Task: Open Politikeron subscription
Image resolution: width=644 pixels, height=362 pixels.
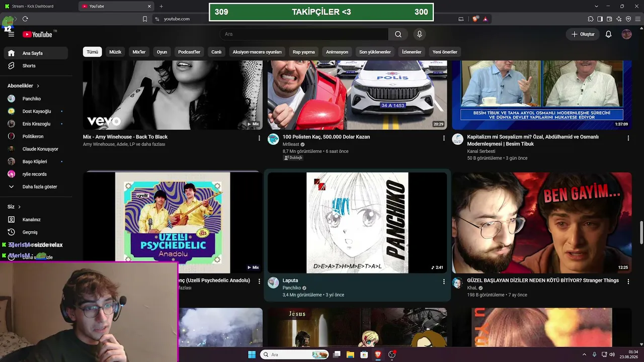Action: pos(36,136)
